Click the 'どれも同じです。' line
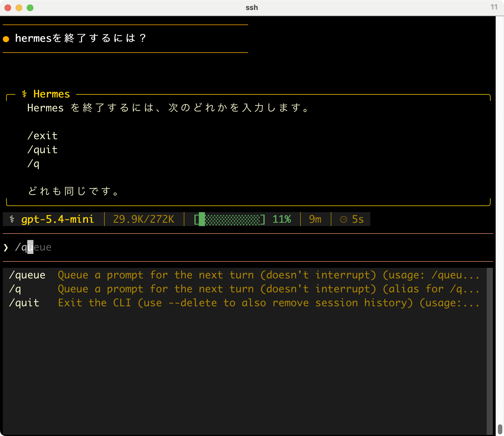The width and height of the screenshot is (504, 436). [74, 192]
